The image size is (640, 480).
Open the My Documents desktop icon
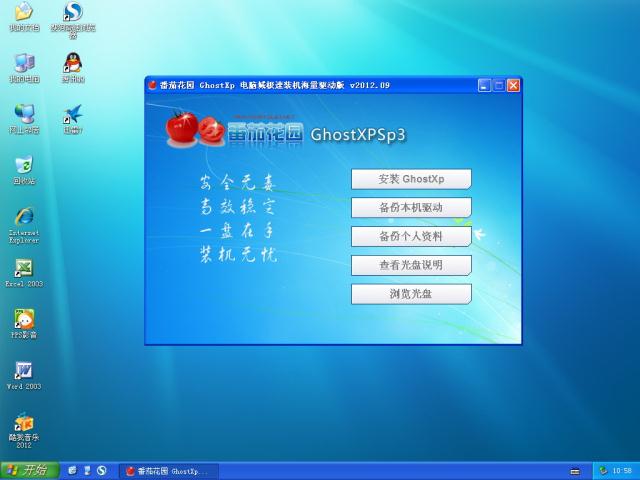tap(24, 17)
